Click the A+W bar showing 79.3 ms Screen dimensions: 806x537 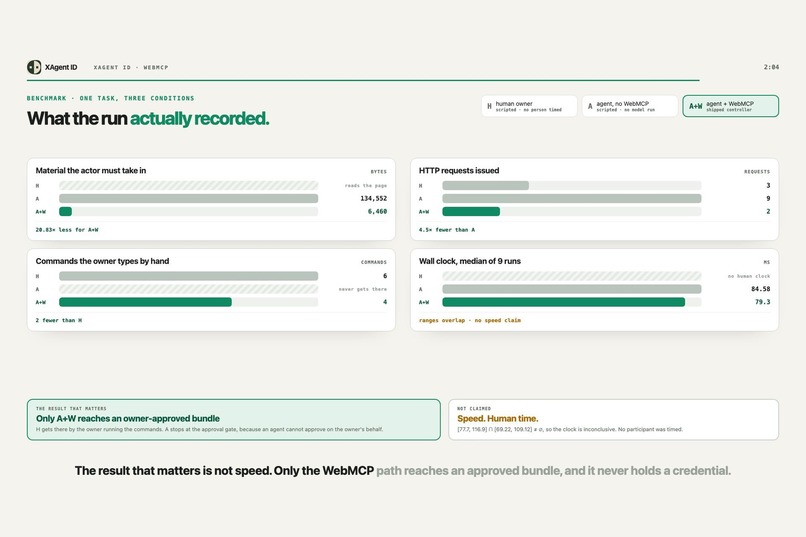point(564,302)
